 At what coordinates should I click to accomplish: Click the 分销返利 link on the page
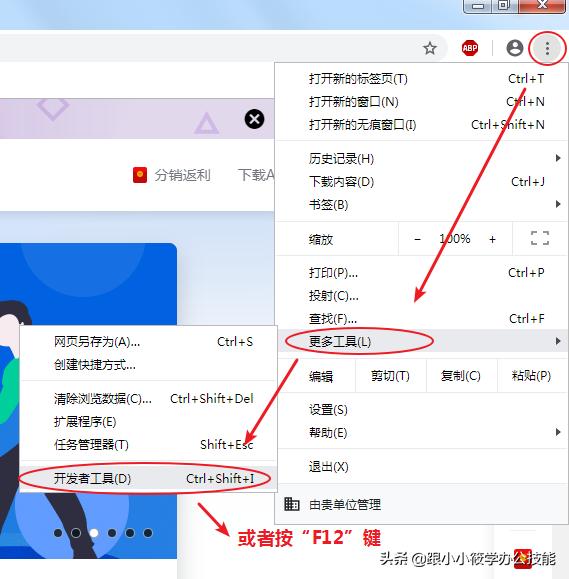182,175
